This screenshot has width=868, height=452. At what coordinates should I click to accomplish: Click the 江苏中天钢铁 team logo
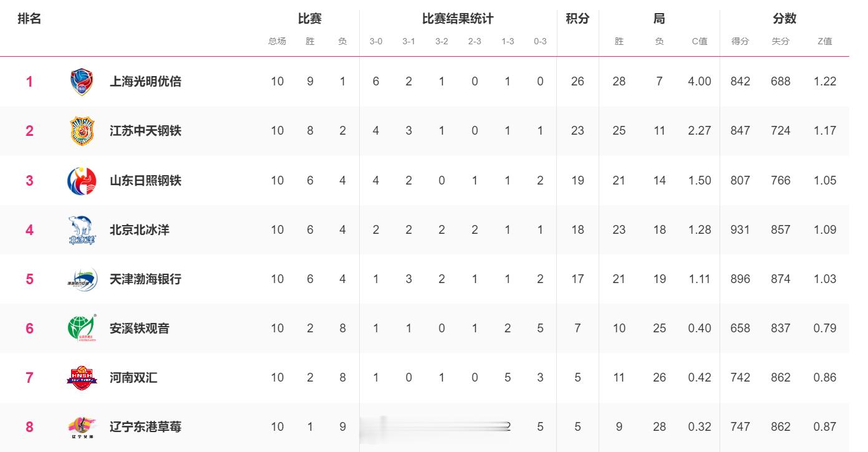82,131
